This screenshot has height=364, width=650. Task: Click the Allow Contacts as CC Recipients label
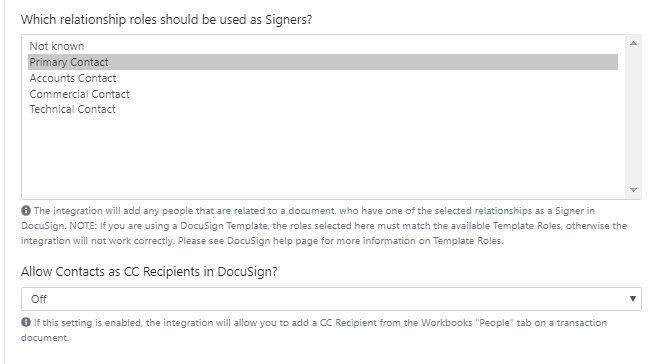pyautogui.click(x=149, y=272)
